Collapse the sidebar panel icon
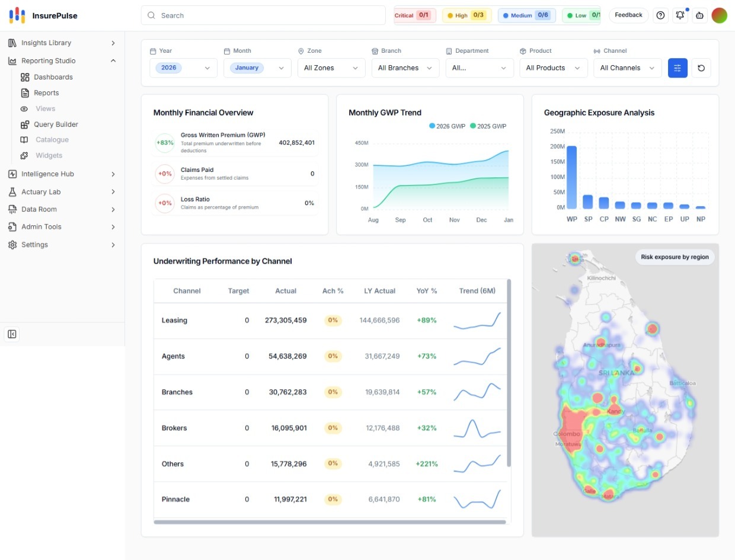Viewport: 735px width, 560px height. 12,334
